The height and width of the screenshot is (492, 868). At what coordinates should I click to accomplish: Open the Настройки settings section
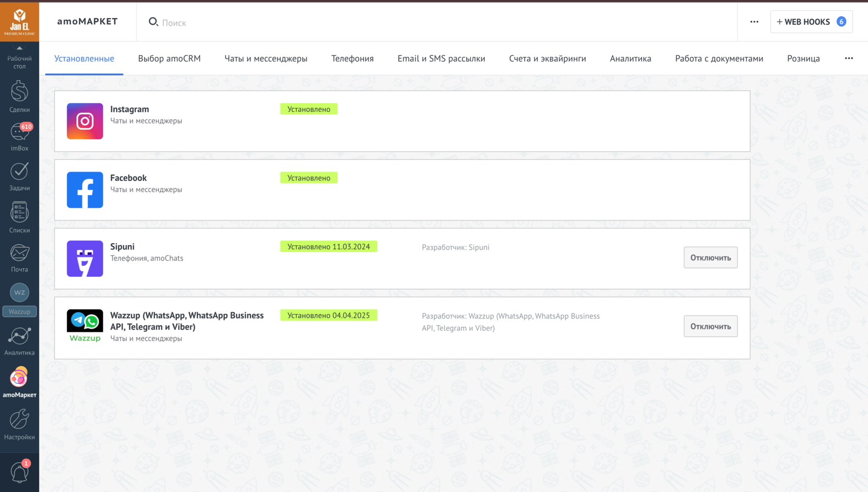point(20,424)
